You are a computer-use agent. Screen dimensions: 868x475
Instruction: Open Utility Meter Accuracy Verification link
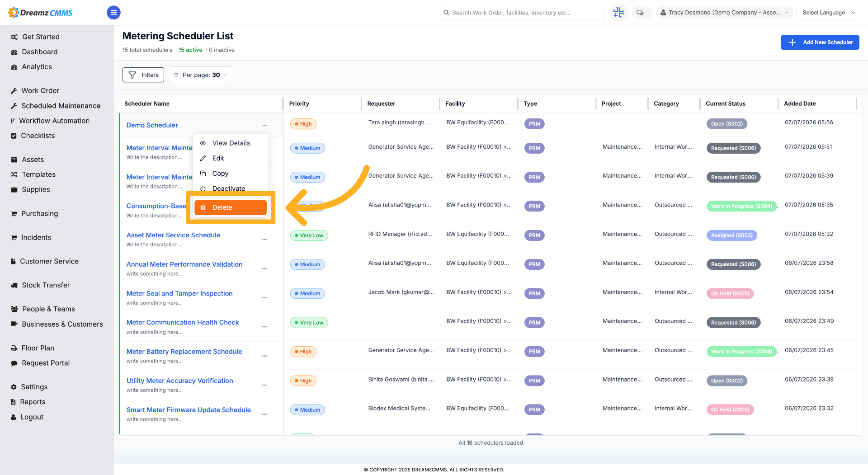coord(180,381)
